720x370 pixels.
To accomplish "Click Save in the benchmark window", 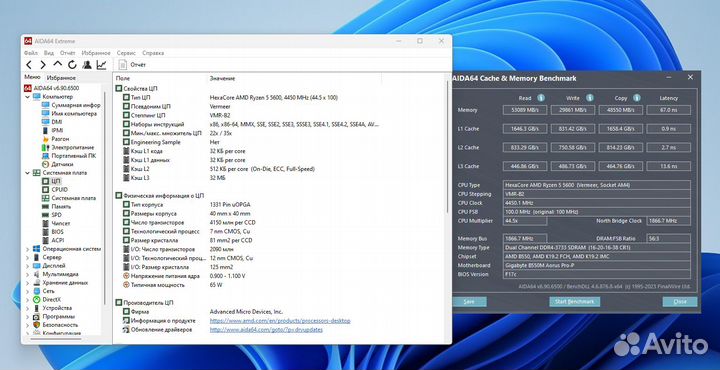I will tap(469, 302).
